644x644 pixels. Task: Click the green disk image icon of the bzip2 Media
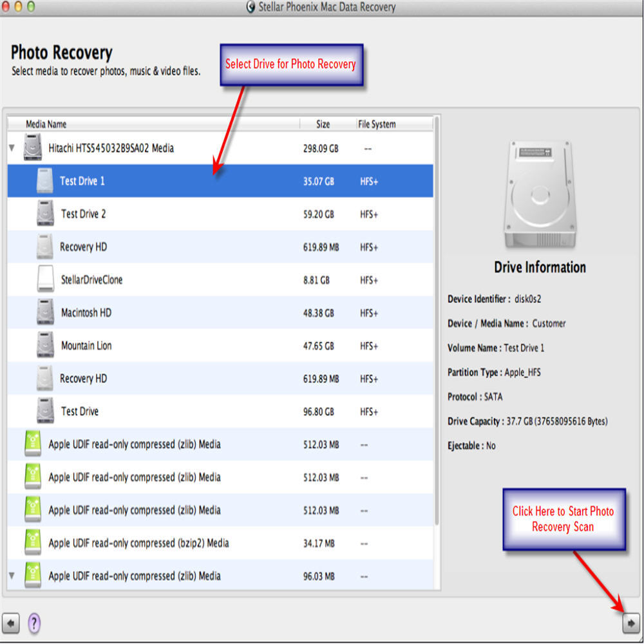[33, 542]
